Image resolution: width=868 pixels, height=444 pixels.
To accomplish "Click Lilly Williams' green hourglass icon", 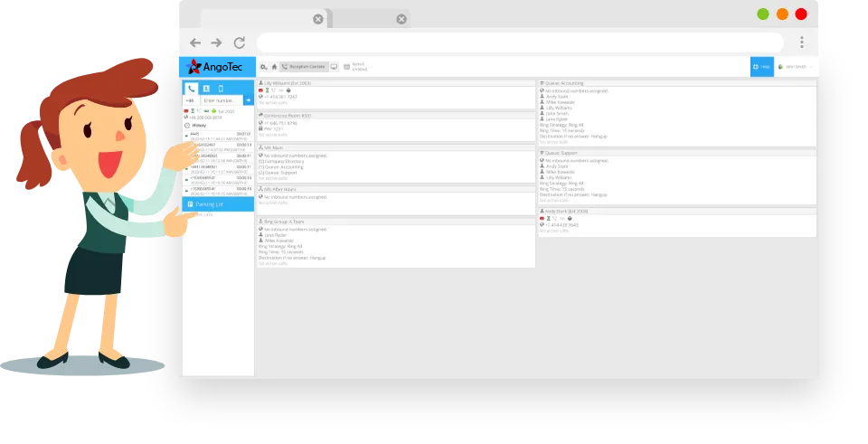I will 268,90.
